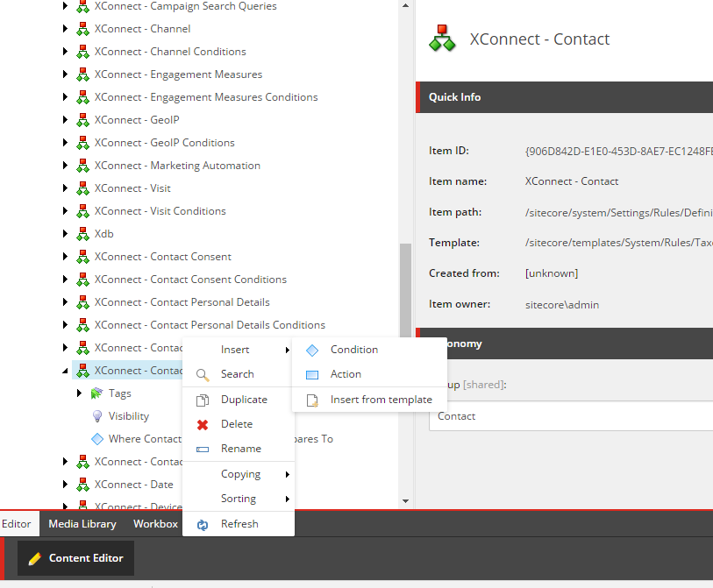Click the XConnect - Channel item icon
Viewport: 713px width, 588px height.
point(82,29)
